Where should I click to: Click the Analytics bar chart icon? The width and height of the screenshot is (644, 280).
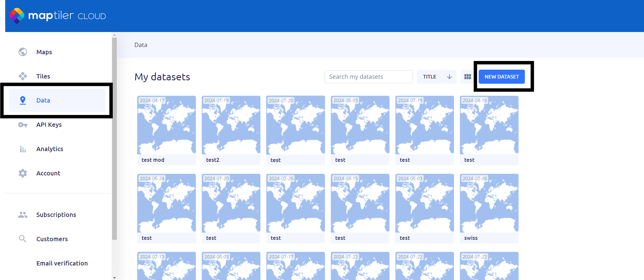point(23,149)
